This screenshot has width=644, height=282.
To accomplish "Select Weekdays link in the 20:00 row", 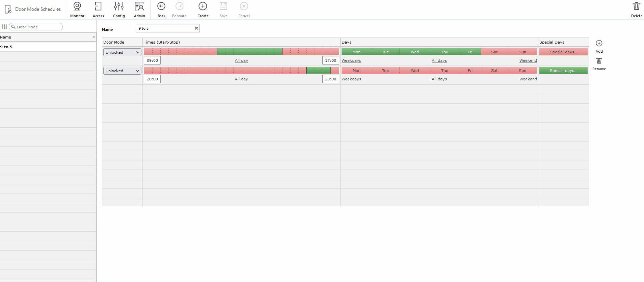I will point(351,79).
